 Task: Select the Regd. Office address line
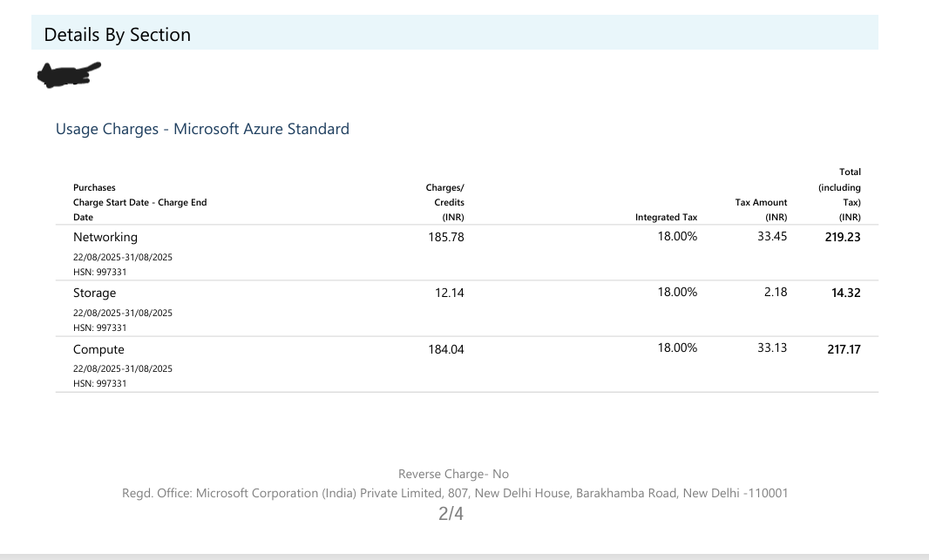pos(455,493)
